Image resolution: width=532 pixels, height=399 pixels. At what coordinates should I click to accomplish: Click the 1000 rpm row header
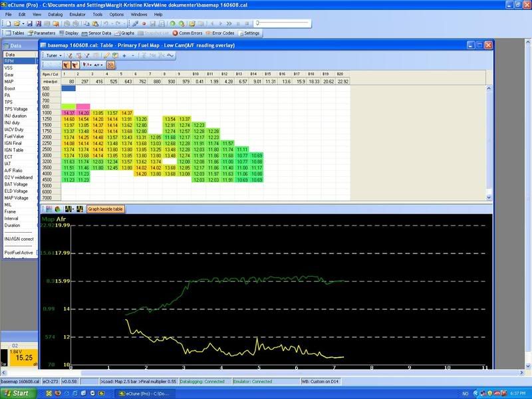(51, 113)
